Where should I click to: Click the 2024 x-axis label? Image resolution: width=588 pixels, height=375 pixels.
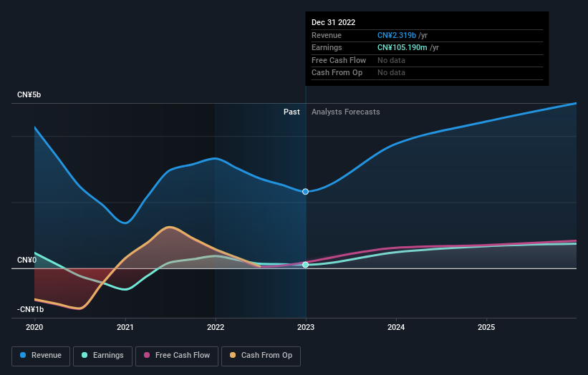click(x=396, y=328)
